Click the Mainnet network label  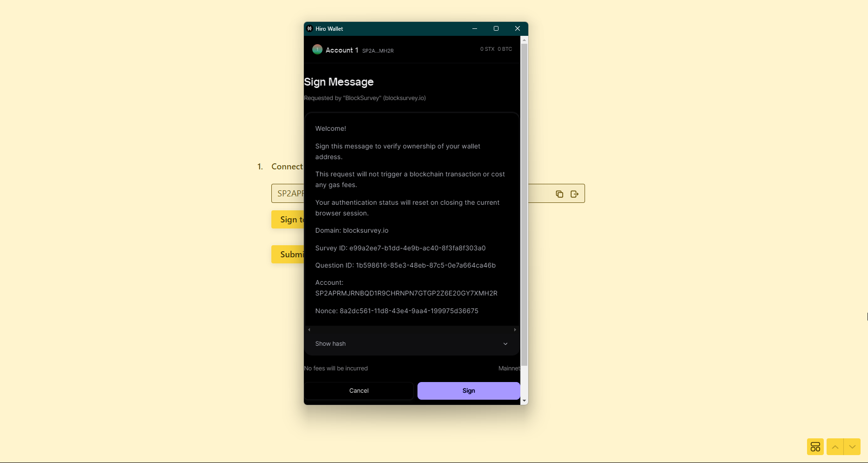pos(509,369)
